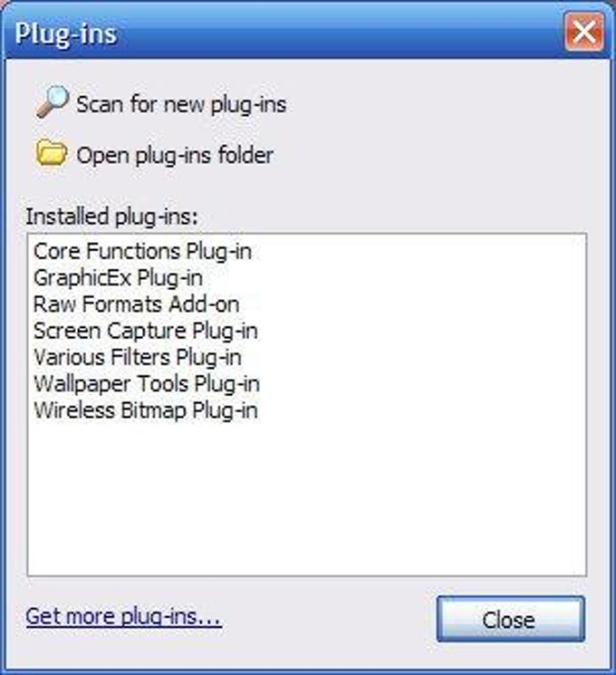616x675 pixels.
Task: Click empty gray space right of 'Scan for new plug-ins'
Action: [443, 104]
